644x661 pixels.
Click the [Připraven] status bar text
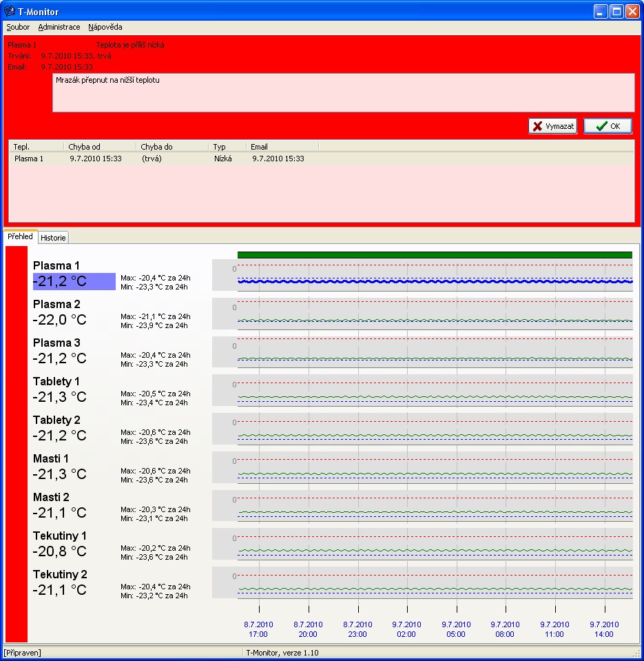22,653
